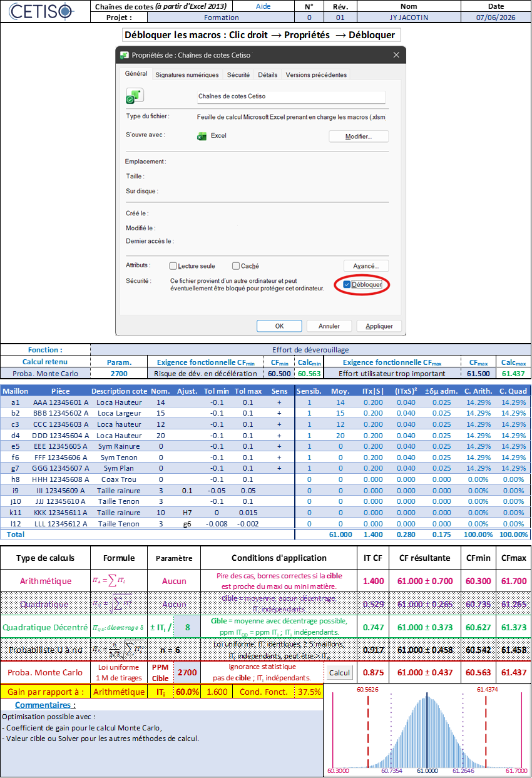
Task: Click the Arithmétique gain reference cell
Action: click(119, 692)
